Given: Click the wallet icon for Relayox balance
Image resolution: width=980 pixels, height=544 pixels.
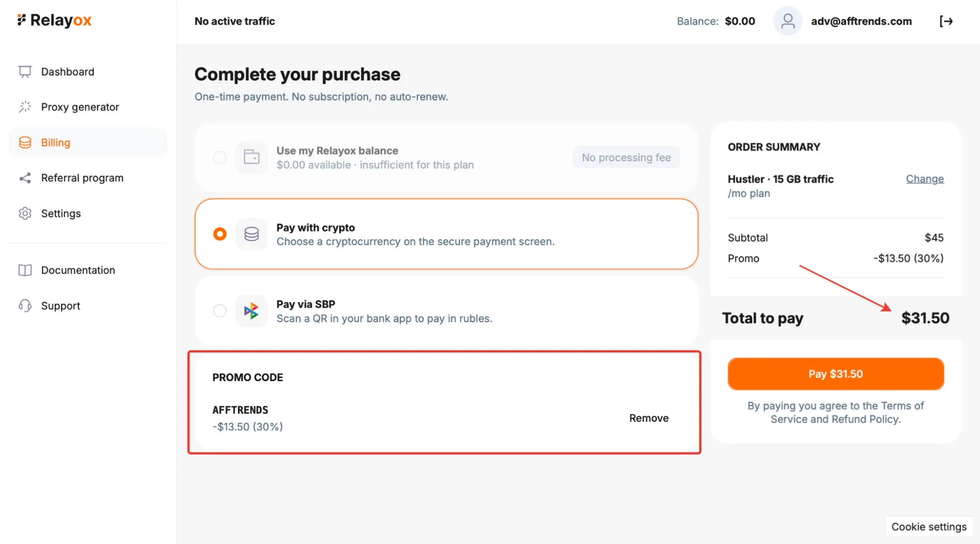Looking at the screenshot, I should pos(251,157).
